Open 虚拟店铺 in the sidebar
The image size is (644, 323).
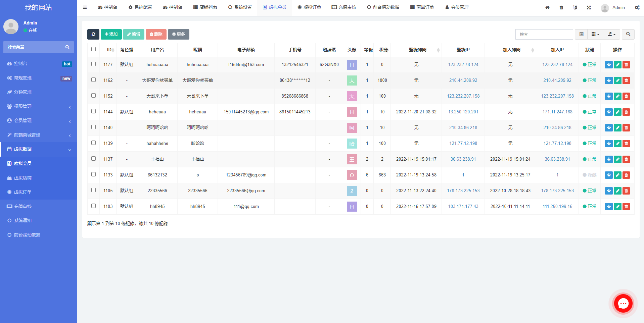[x=23, y=178]
